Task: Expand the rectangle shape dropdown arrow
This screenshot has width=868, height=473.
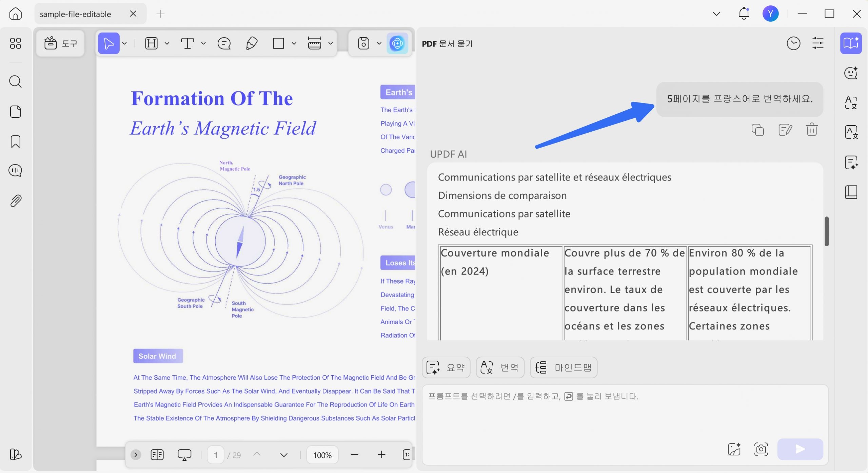Action: 294,43
